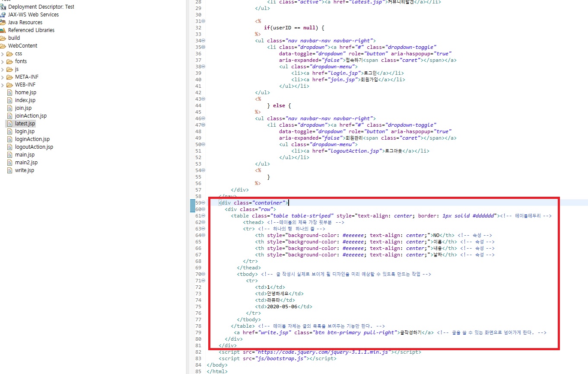Collapse the code fold at line 54
Image resolution: width=588 pixels, height=374 pixels.
point(203,170)
